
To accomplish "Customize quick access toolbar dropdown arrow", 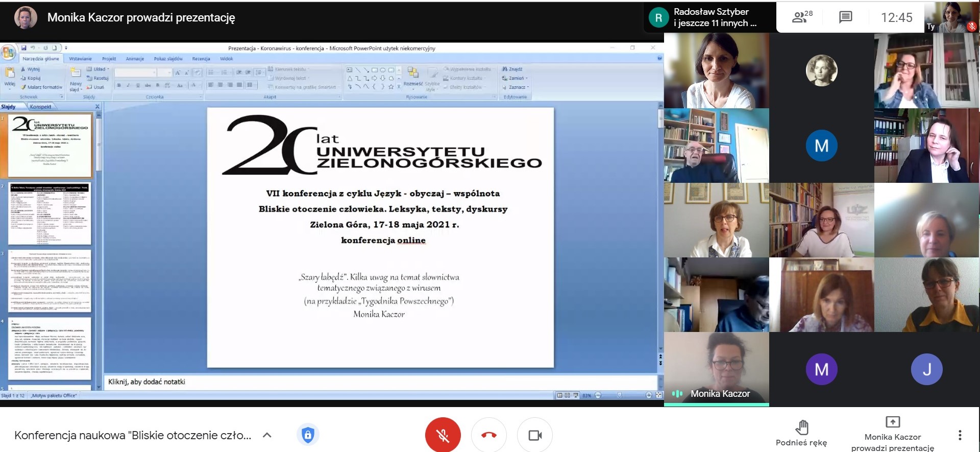I will point(66,48).
